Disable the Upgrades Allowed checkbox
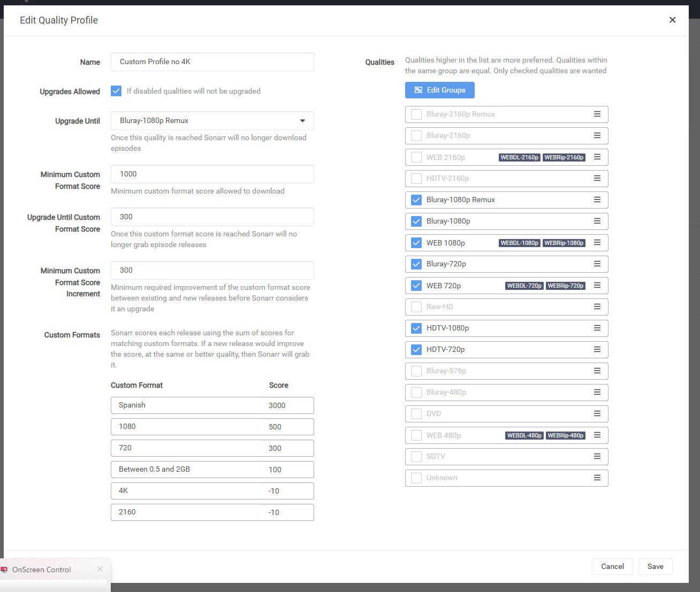The height and width of the screenshot is (592, 700). [x=116, y=91]
